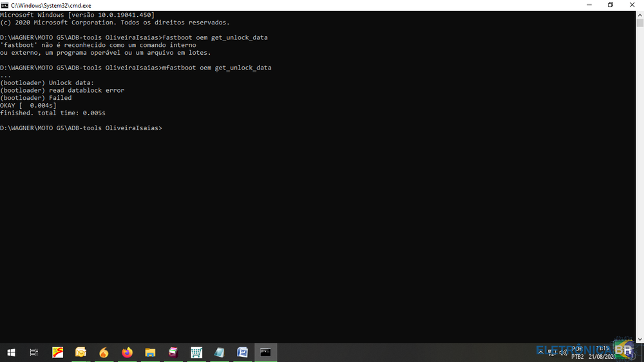644x362 pixels.
Task: Click the console scrollbar down arrow
Action: pyautogui.click(x=639, y=339)
